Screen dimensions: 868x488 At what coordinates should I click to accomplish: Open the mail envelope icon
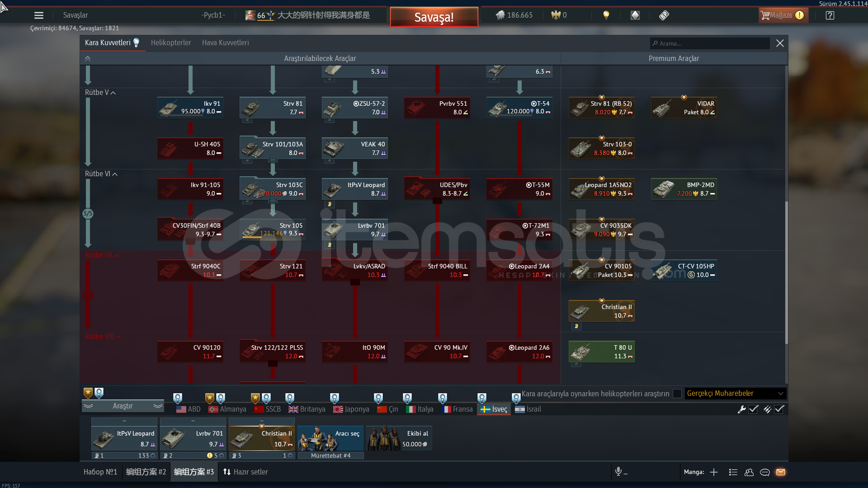click(781, 472)
